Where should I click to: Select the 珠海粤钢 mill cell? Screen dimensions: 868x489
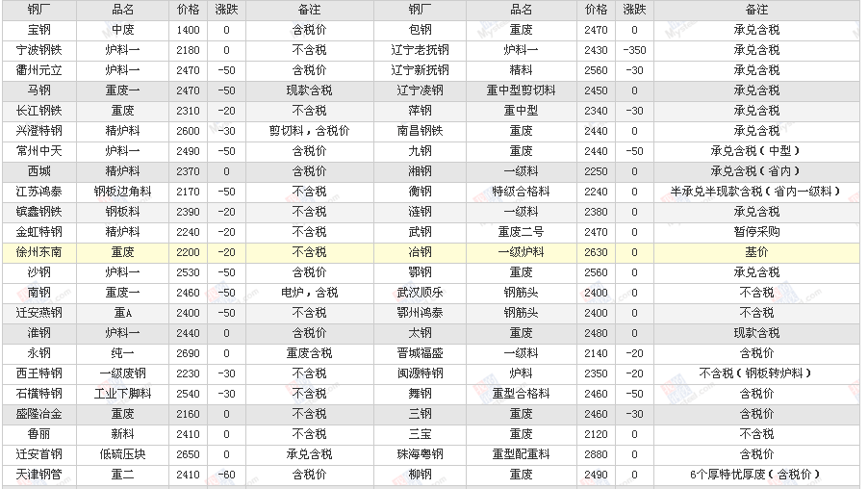pyautogui.click(x=421, y=454)
